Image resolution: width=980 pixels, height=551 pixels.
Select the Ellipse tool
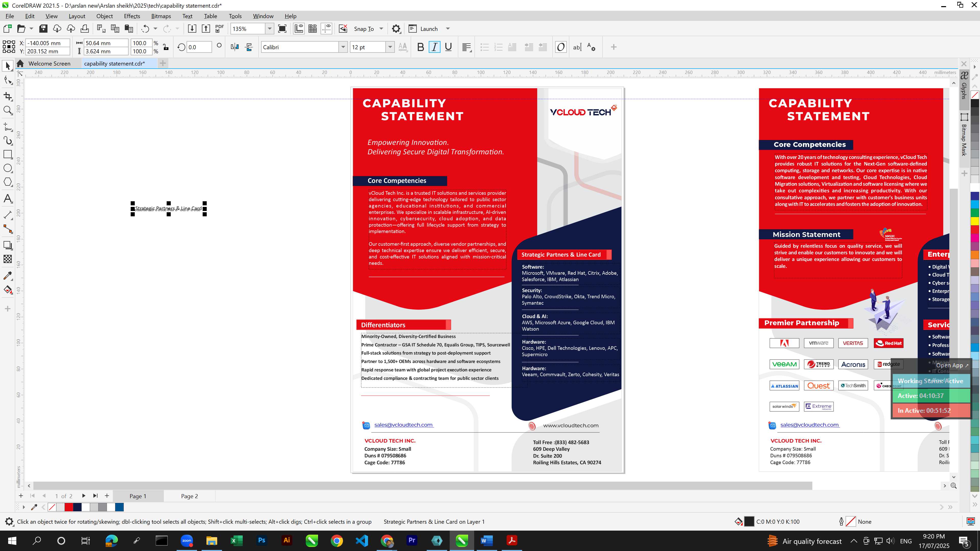coord(8,168)
